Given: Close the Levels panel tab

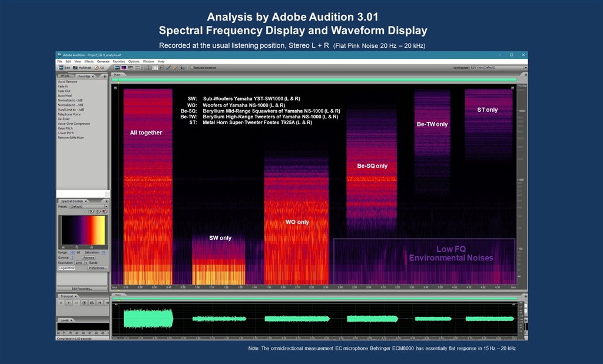Looking at the screenshot, I should click(71, 320).
